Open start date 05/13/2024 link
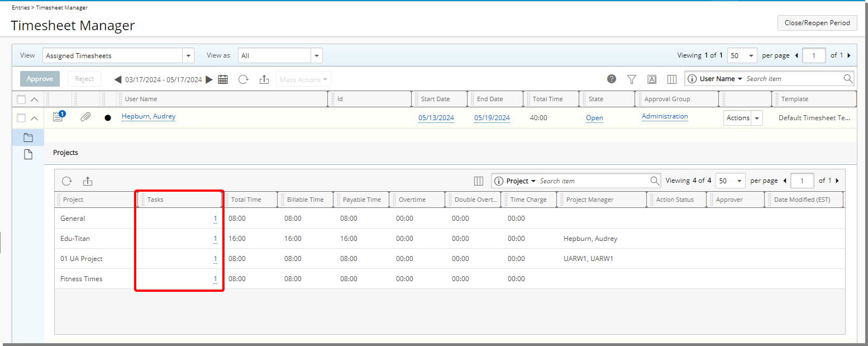 tap(436, 118)
